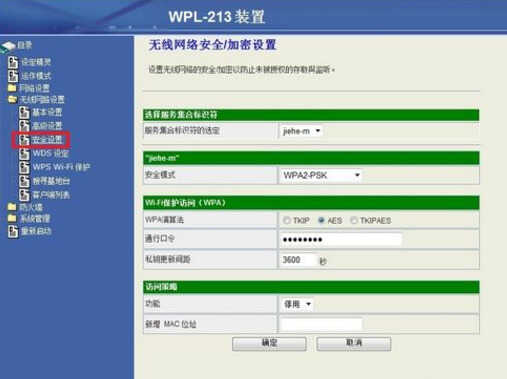Click the WPL-213 装置 banner title
The height and width of the screenshot is (379, 507).
coord(217,17)
